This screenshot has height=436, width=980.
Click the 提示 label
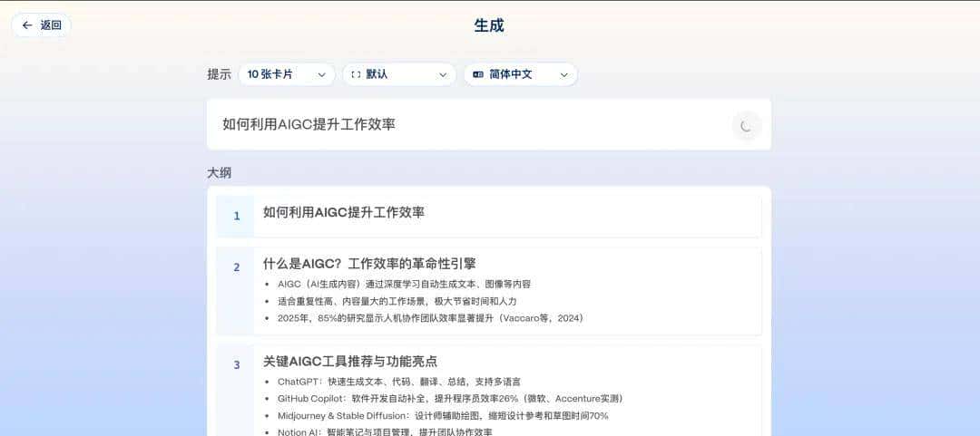tap(220, 74)
